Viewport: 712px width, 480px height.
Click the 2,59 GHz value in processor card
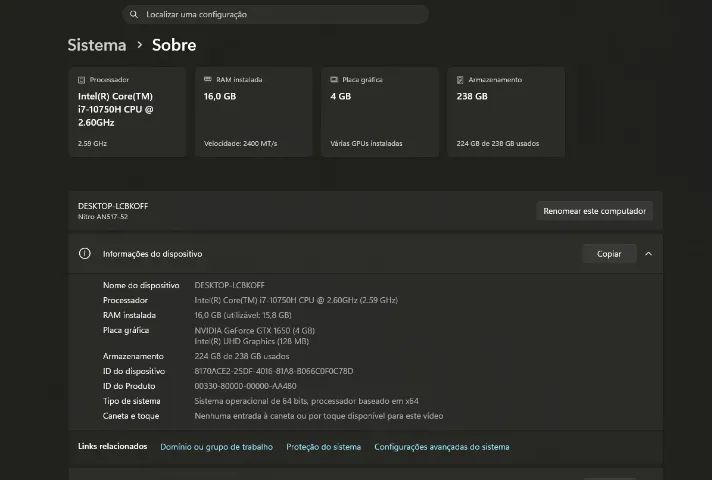[x=92, y=144]
